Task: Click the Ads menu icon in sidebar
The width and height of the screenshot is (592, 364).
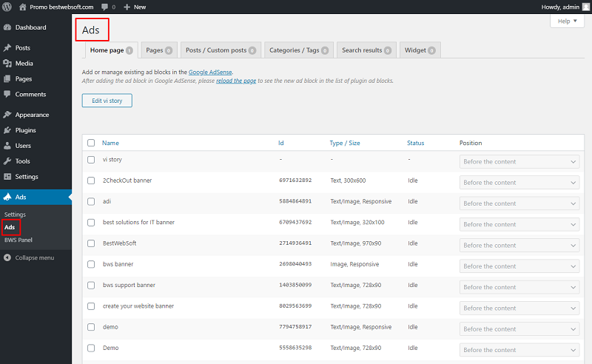Action: (7, 197)
